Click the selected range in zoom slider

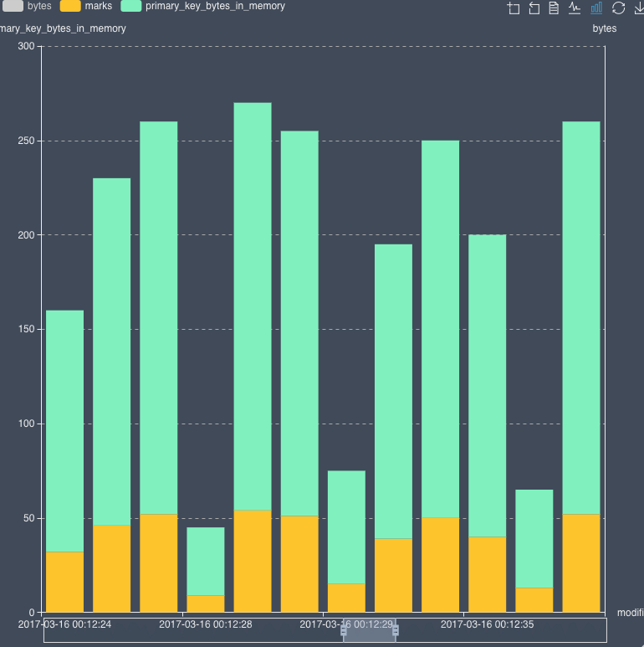[370, 630]
